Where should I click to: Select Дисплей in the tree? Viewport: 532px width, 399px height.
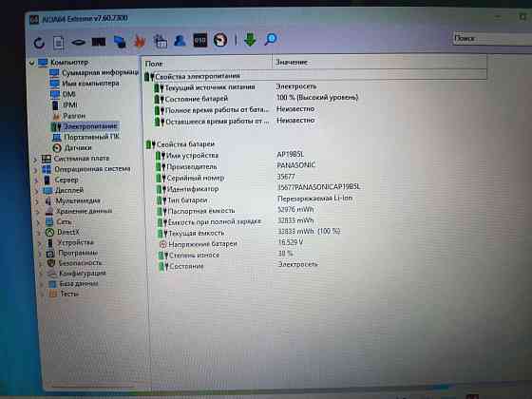[68, 190]
